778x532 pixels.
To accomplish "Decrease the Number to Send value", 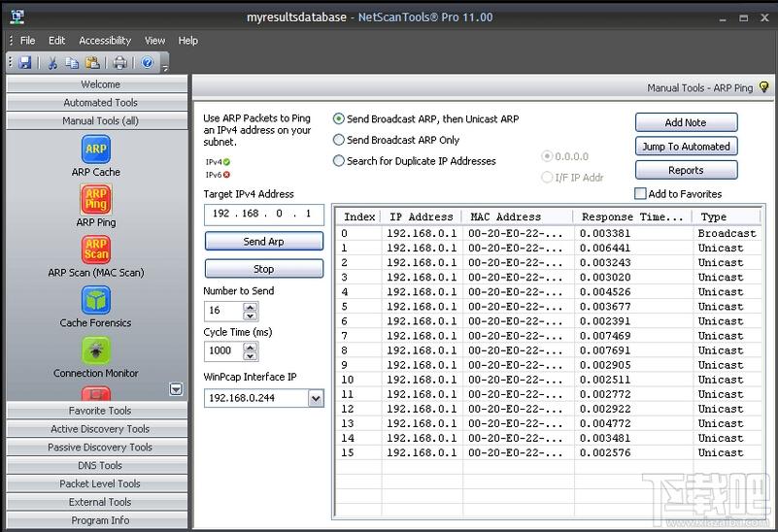I will (250, 316).
